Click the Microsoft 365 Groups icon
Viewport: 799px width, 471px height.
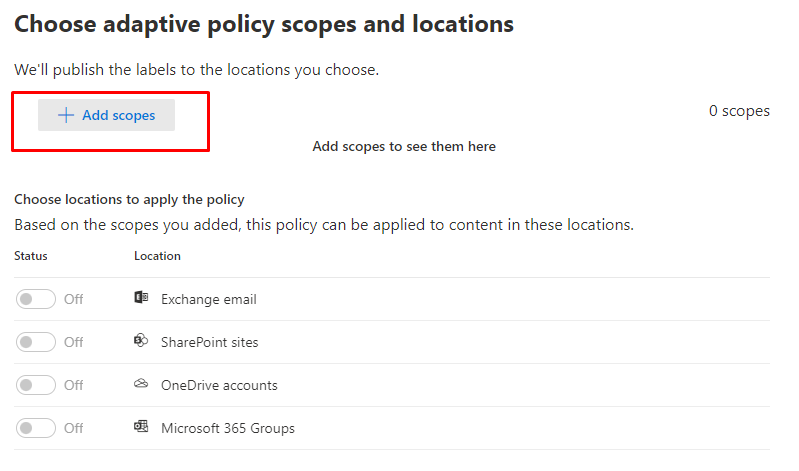141,428
